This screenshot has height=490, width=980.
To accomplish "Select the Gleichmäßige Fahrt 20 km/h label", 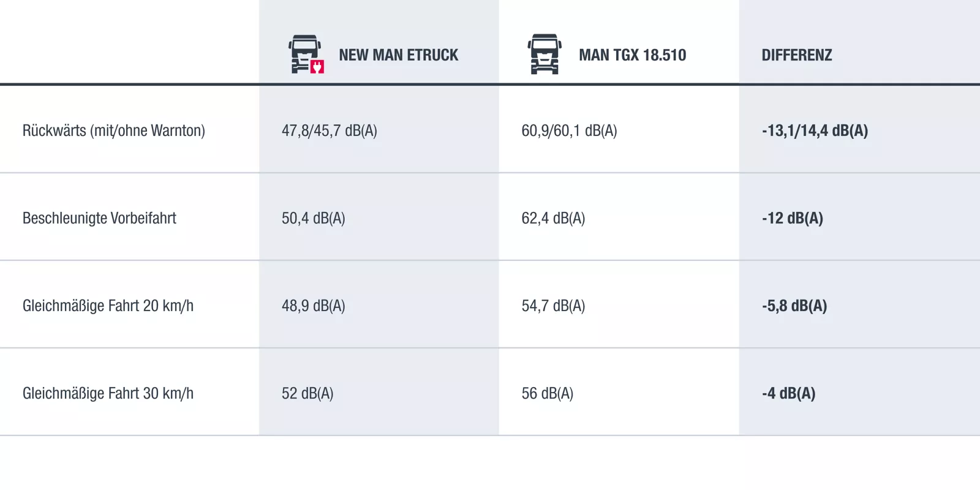I will [x=108, y=306].
